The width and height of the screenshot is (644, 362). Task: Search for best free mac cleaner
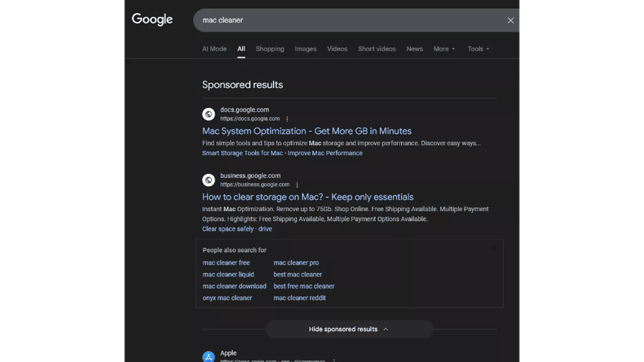(x=304, y=286)
